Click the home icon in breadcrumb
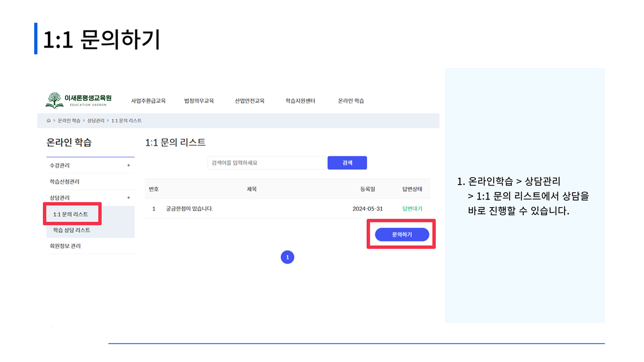Screen dimensions: 644x362 (x=49, y=121)
